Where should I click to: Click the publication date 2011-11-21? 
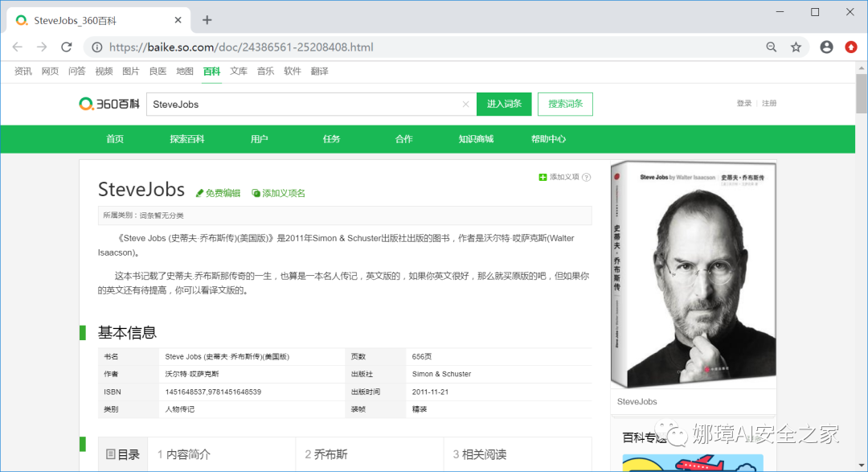point(430,392)
